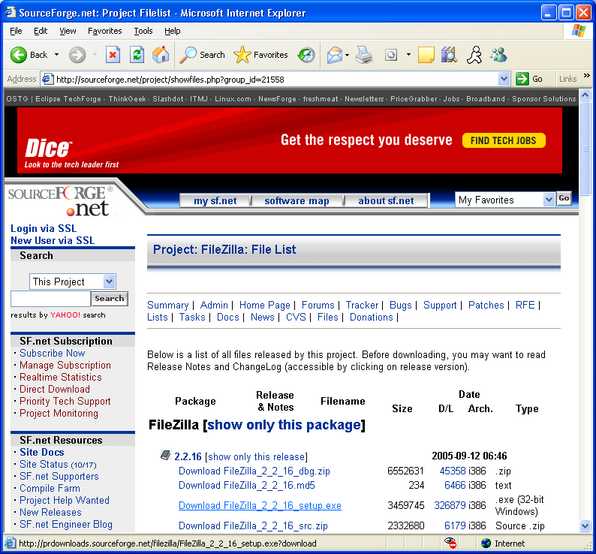This screenshot has height=554, width=596.
Task: Click the 2.2.16 release notes link
Action: pyautogui.click(x=188, y=456)
